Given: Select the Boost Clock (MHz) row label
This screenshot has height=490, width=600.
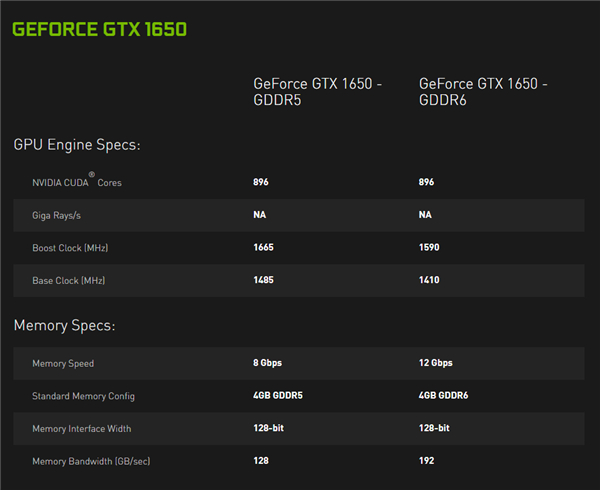Looking at the screenshot, I should 70,248.
